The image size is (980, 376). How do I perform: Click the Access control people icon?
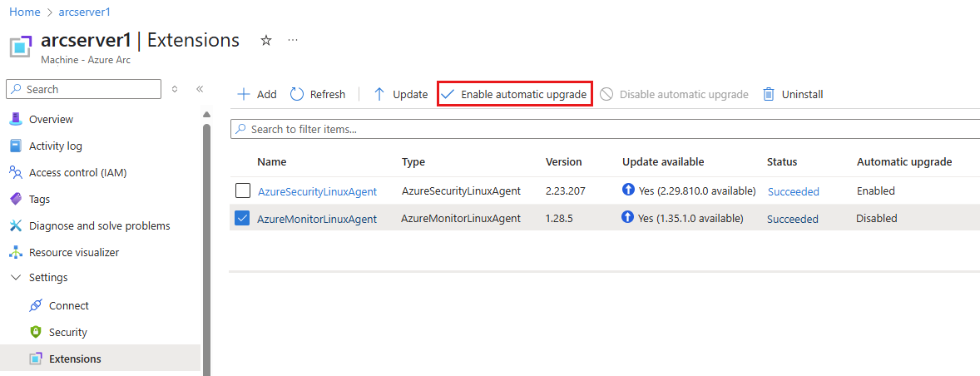coord(17,172)
